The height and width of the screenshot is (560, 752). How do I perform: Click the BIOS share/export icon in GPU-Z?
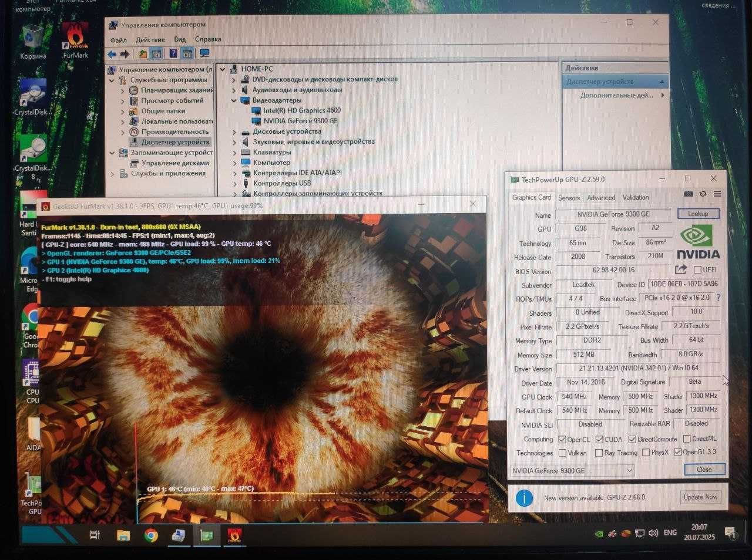coord(681,269)
